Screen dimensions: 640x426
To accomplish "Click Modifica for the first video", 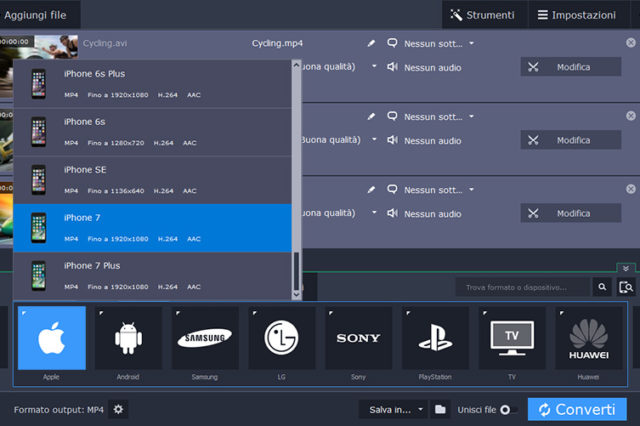I will (562, 67).
